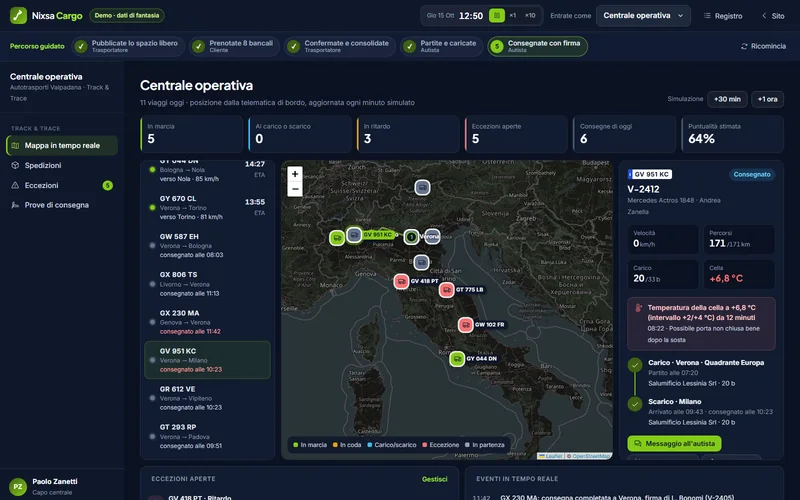Click the Al carico o scarico card
Viewport: 800px width, 500px height.
pos(300,134)
